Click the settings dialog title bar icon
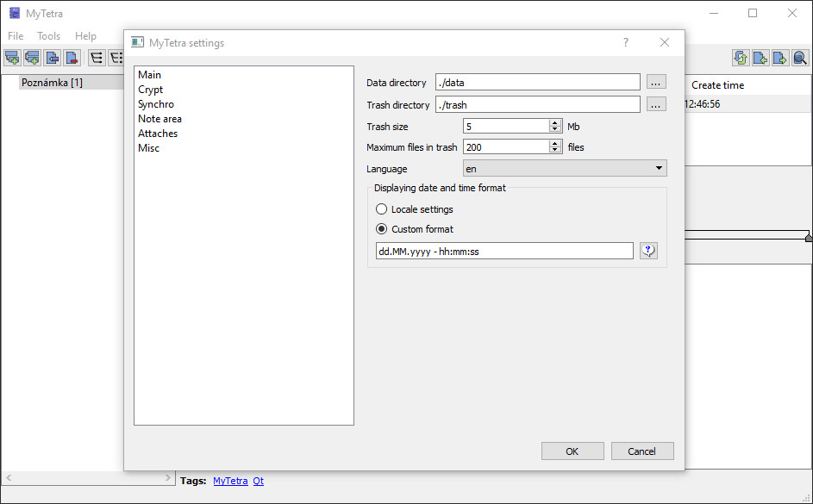This screenshot has width=813, height=504. (x=137, y=42)
